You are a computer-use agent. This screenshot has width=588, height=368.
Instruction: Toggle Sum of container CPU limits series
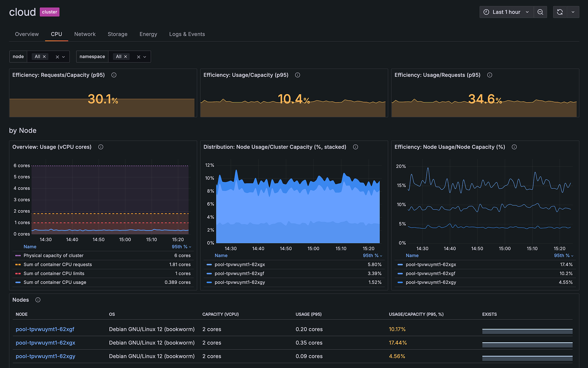click(x=54, y=273)
